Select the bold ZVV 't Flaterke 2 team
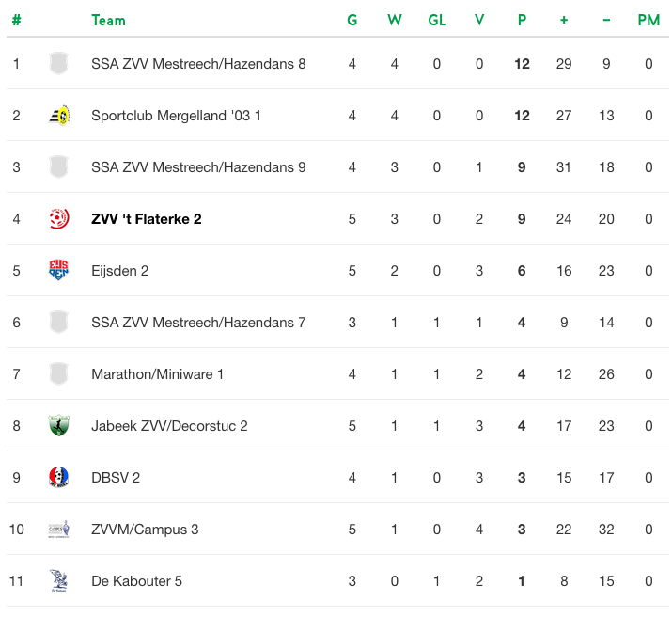The height and width of the screenshot is (617, 672). [146, 219]
